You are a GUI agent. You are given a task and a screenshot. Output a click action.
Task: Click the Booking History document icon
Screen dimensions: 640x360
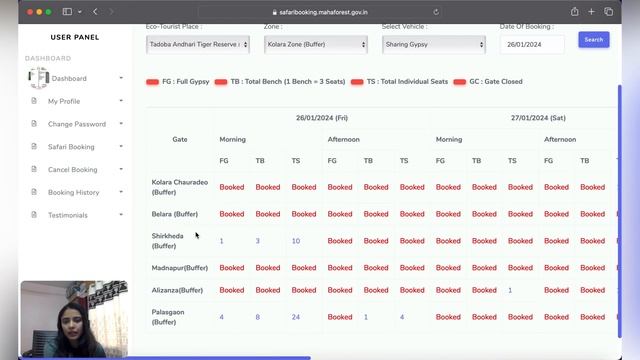pos(34,192)
